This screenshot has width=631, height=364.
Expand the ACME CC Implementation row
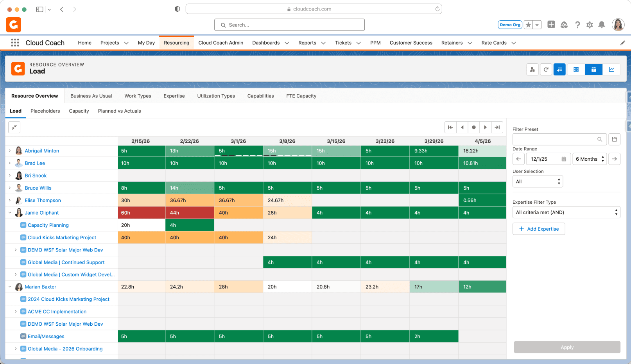coord(16,312)
